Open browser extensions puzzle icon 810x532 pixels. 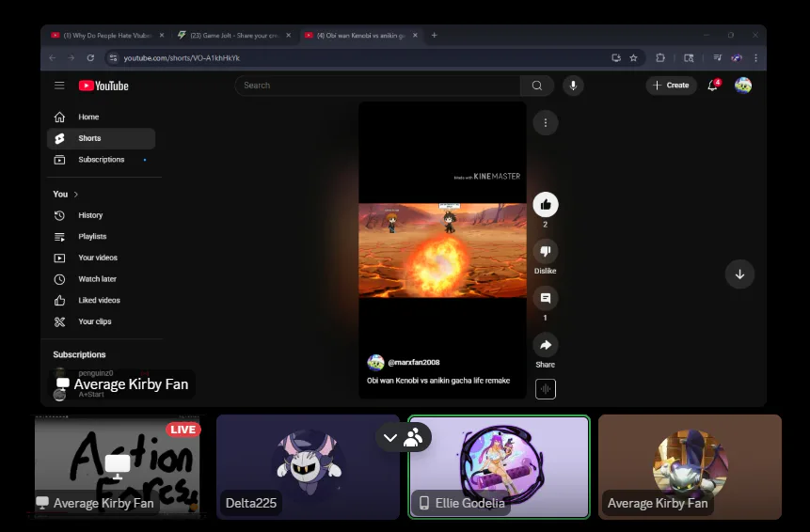(660, 58)
